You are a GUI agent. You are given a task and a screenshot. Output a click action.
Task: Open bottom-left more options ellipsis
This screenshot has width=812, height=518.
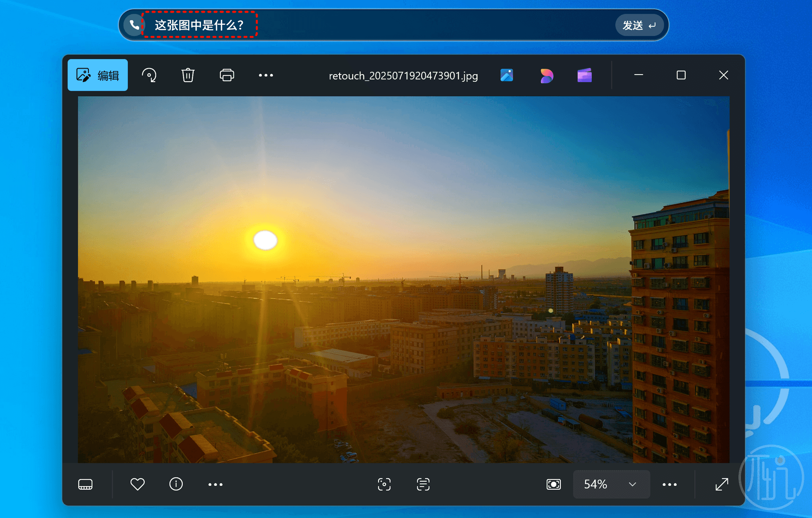point(215,485)
